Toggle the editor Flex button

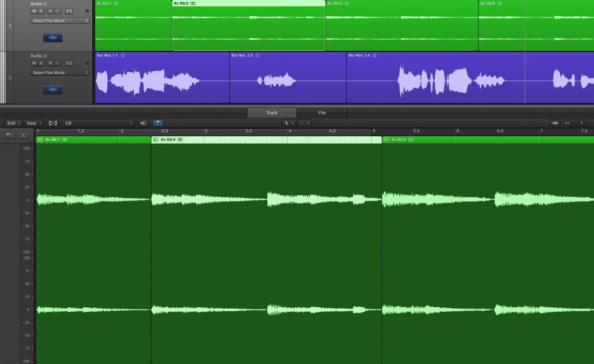[x=53, y=123]
